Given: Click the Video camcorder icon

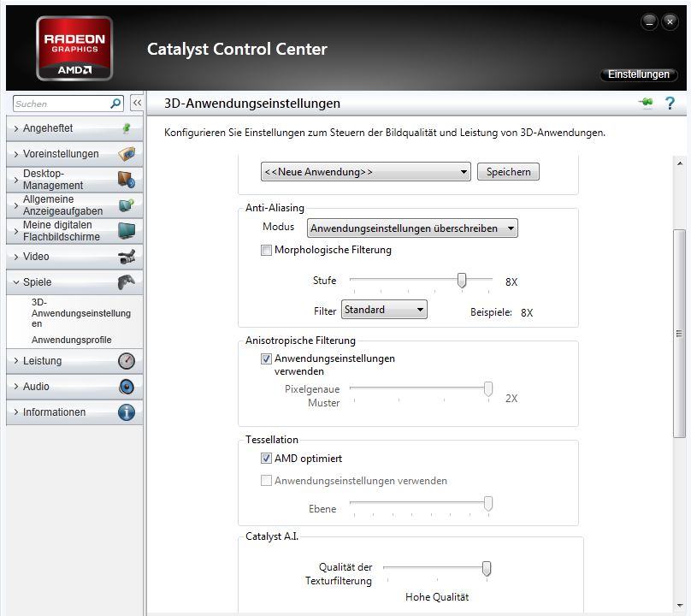Looking at the screenshot, I should click(127, 257).
